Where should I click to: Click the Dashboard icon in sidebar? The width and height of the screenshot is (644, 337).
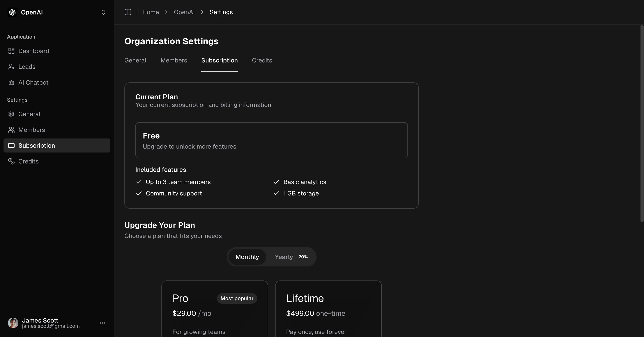click(x=11, y=51)
